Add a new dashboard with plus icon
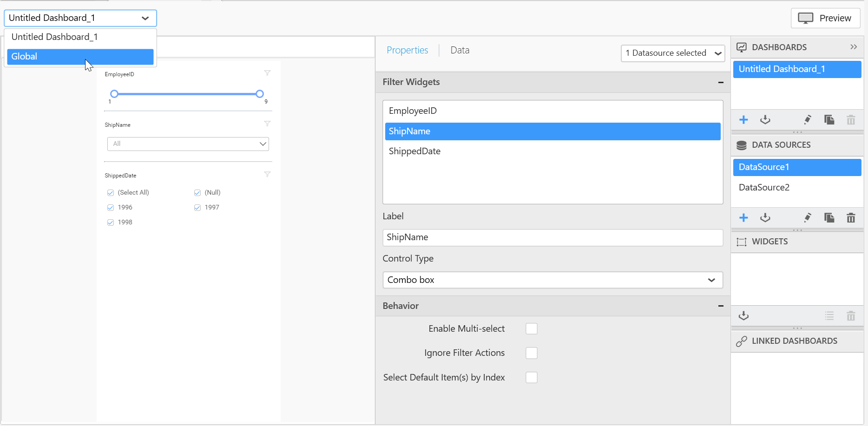The width and height of the screenshot is (868, 426). click(x=743, y=120)
